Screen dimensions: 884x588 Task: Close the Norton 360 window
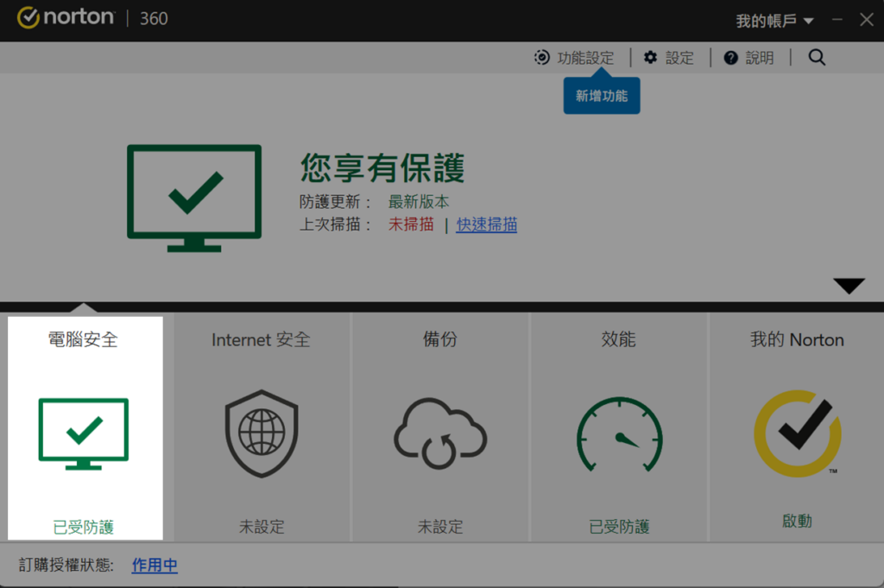click(x=867, y=20)
